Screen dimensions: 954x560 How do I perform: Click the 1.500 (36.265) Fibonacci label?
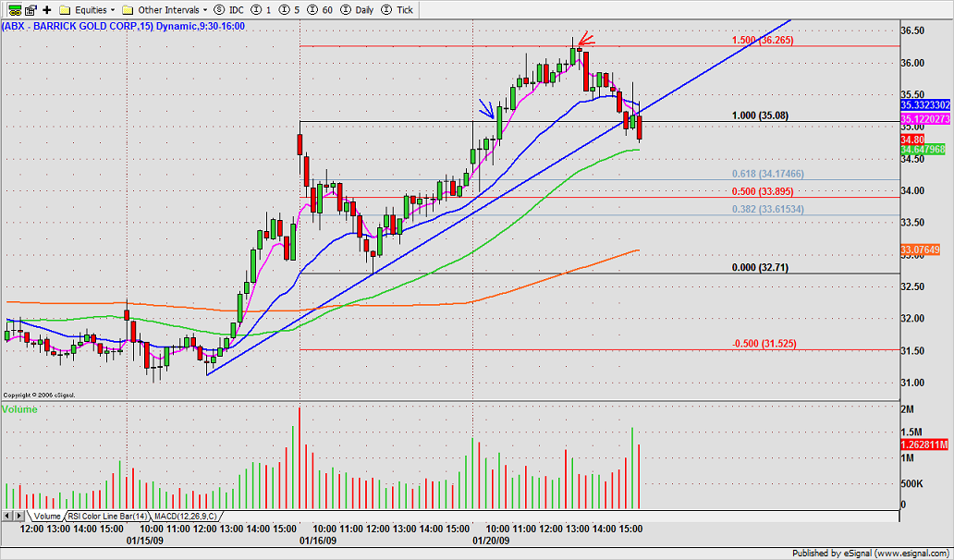click(x=763, y=40)
